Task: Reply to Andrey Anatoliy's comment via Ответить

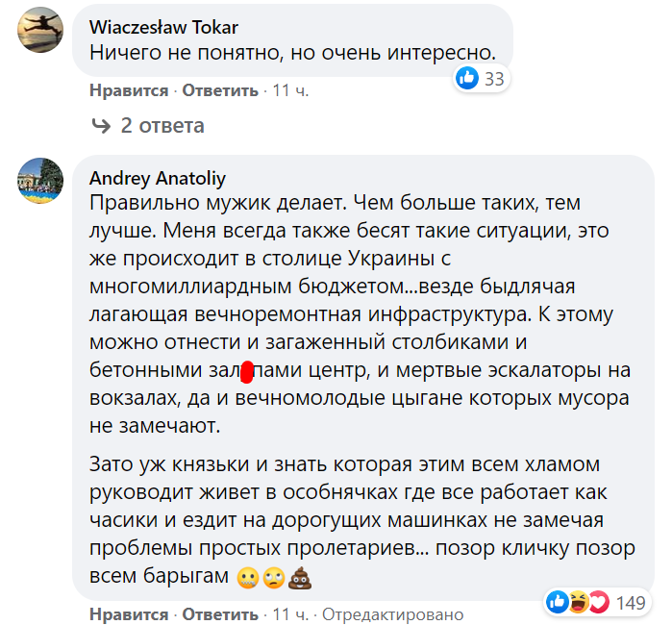Action: [x=220, y=614]
